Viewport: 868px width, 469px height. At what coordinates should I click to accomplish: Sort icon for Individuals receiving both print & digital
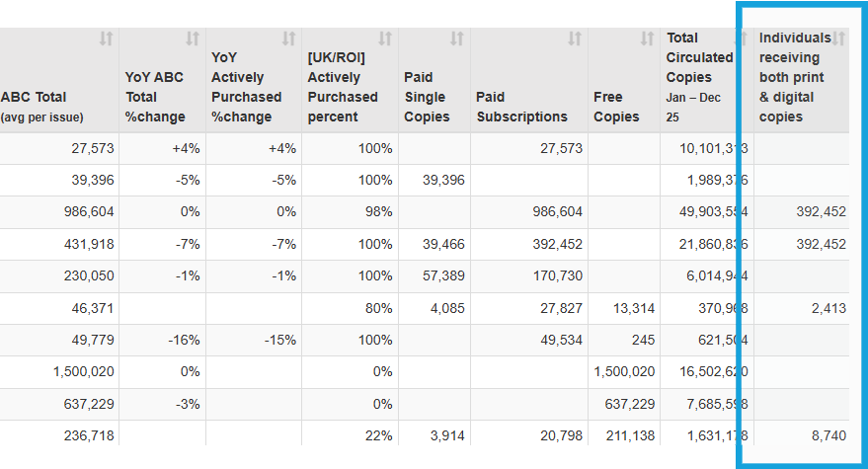pos(838,39)
